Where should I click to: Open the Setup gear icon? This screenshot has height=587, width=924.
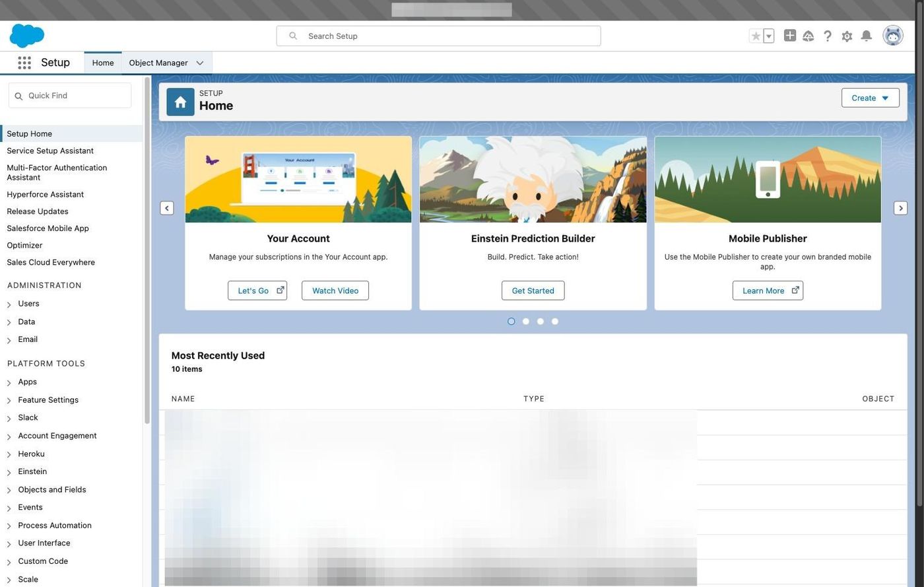coord(847,36)
